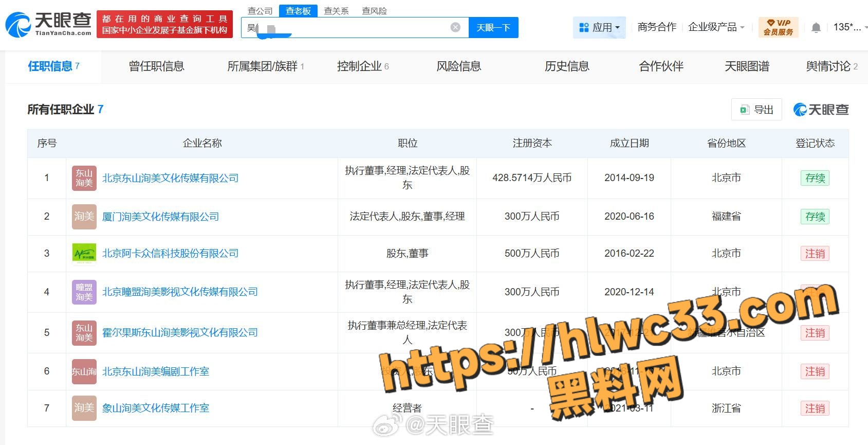Switch to 查风险 search tab
Image resolution: width=868 pixels, height=445 pixels.
click(374, 11)
